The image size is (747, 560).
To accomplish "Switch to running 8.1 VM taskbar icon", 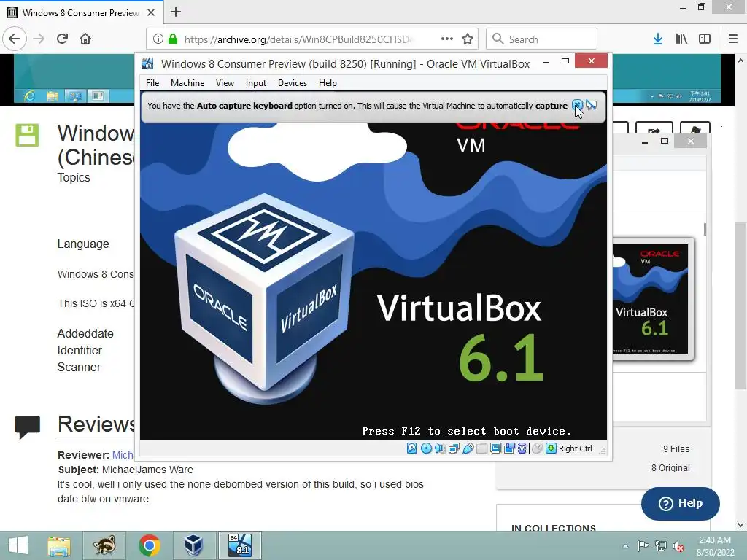I will (239, 545).
